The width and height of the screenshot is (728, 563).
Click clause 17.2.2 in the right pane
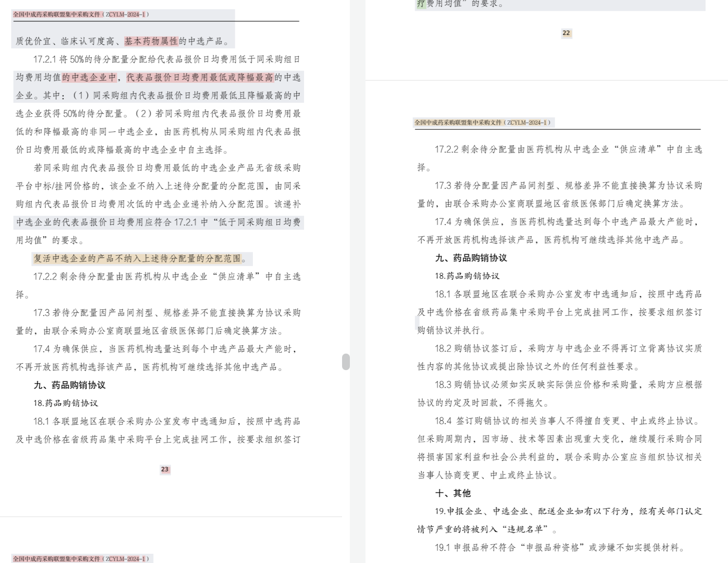pos(568,150)
